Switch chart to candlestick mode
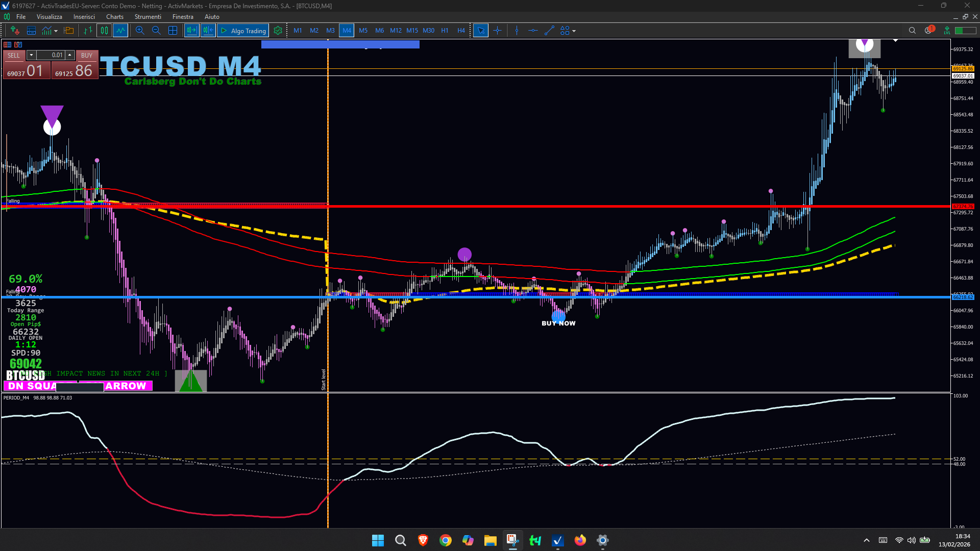The image size is (980, 551). [104, 31]
